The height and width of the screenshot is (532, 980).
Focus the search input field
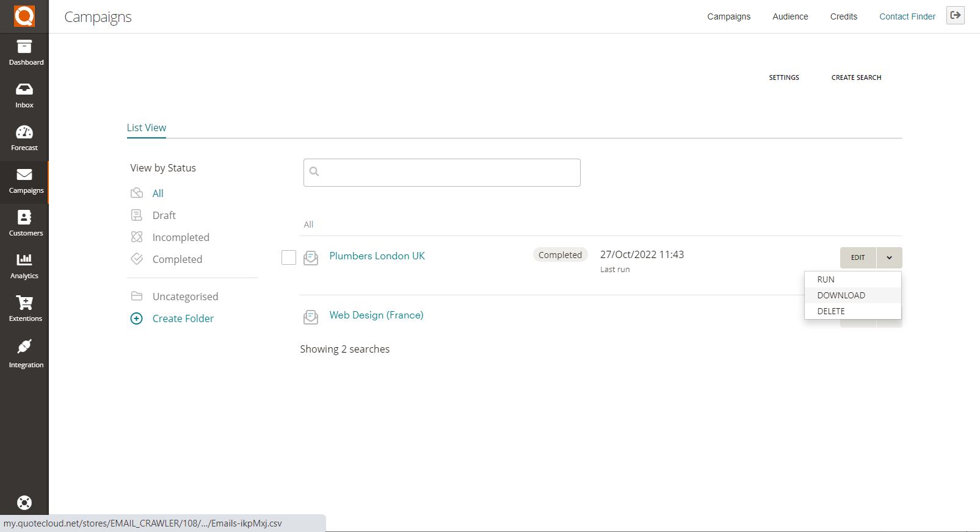[442, 173]
